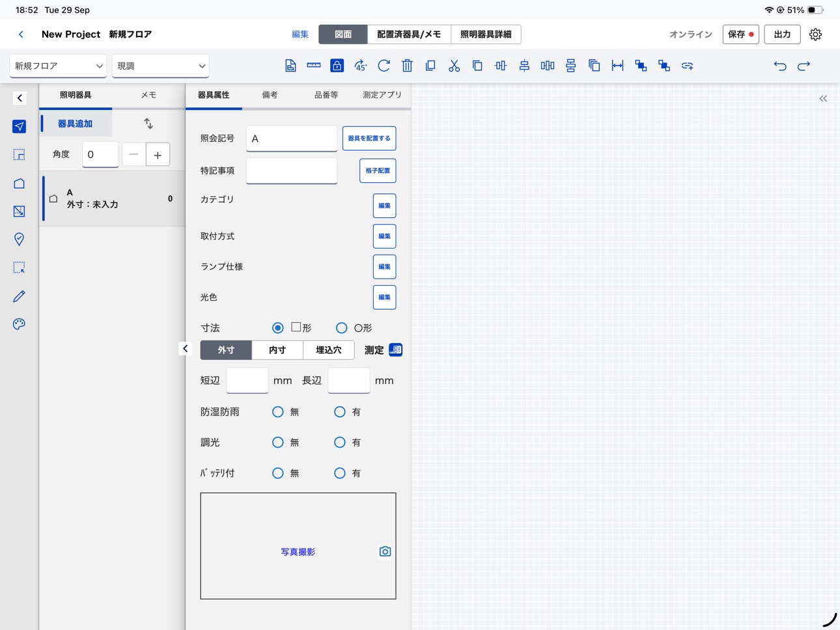Select the 器具属性 tab
840x630 pixels.
click(214, 95)
